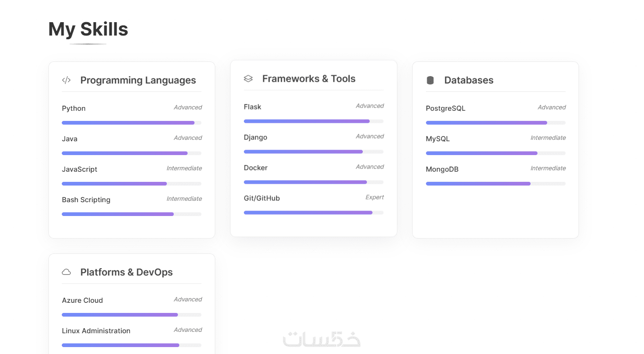
Task: Click the Platforms & DevOps title
Action: [x=126, y=272]
